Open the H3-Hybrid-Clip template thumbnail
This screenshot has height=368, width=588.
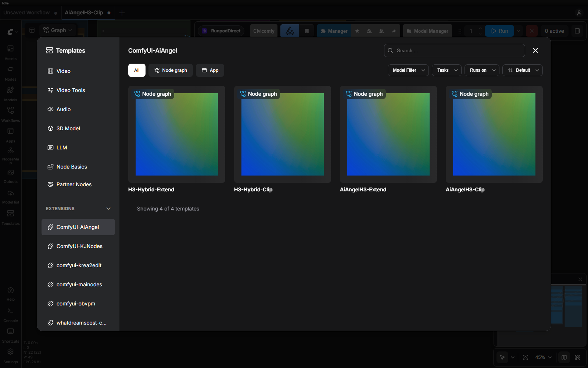click(283, 134)
